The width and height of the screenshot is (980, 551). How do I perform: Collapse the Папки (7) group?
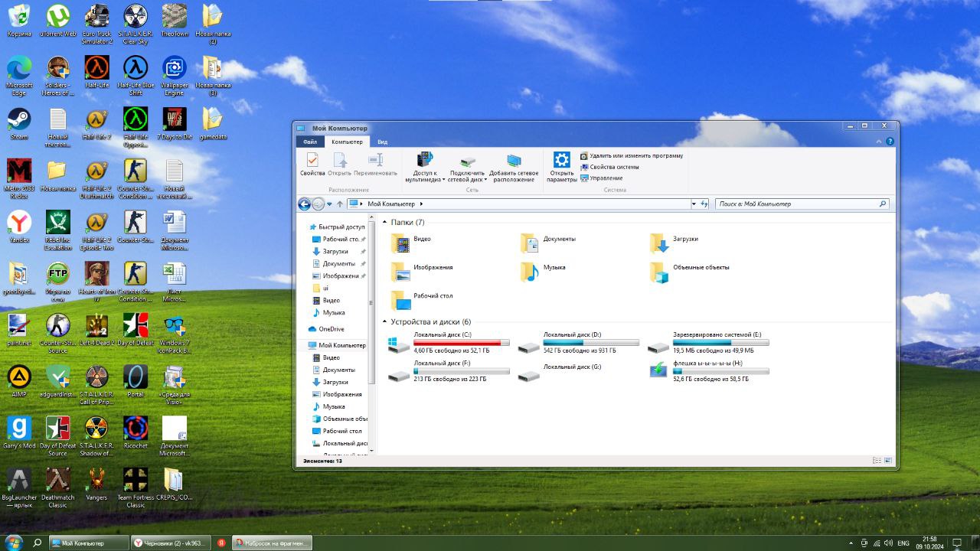tap(384, 222)
